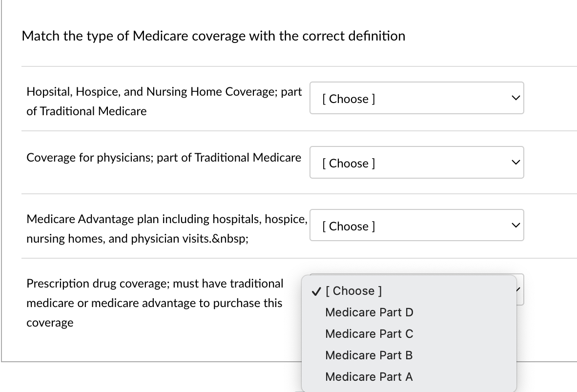Click the prescription drug coverage definition text

coord(154,303)
